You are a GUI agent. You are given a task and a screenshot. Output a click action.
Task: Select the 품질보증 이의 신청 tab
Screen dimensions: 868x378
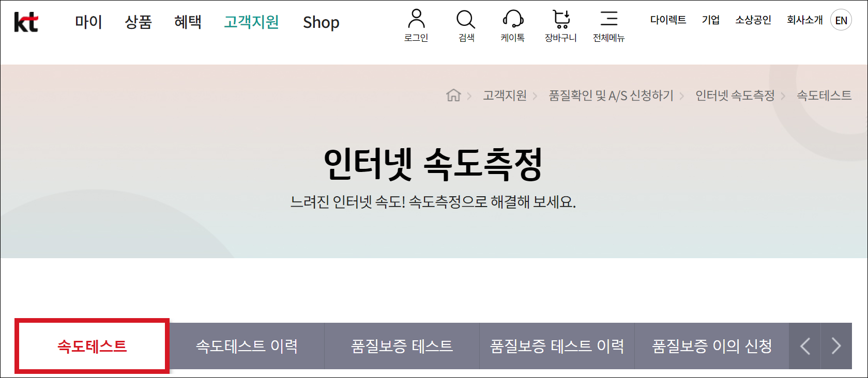712,346
